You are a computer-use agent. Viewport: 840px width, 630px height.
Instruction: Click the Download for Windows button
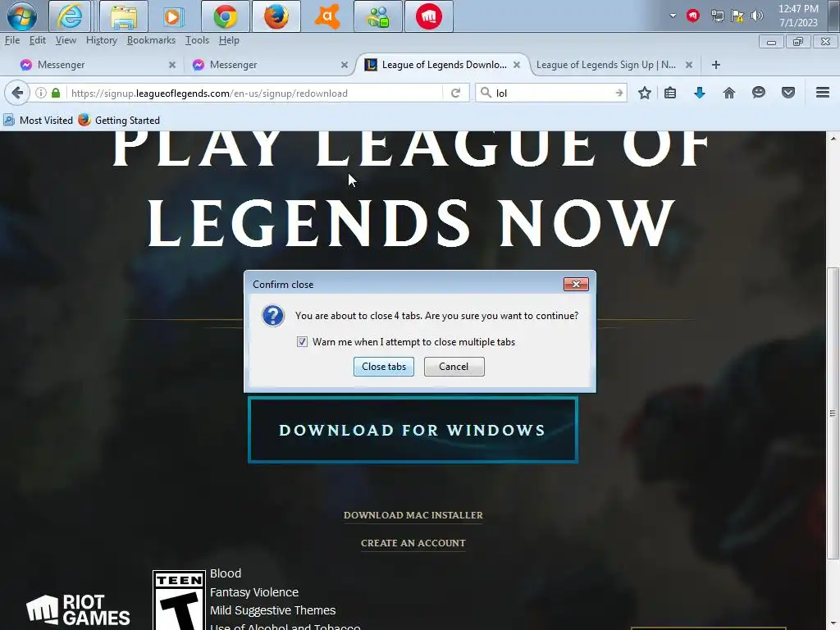pos(413,430)
